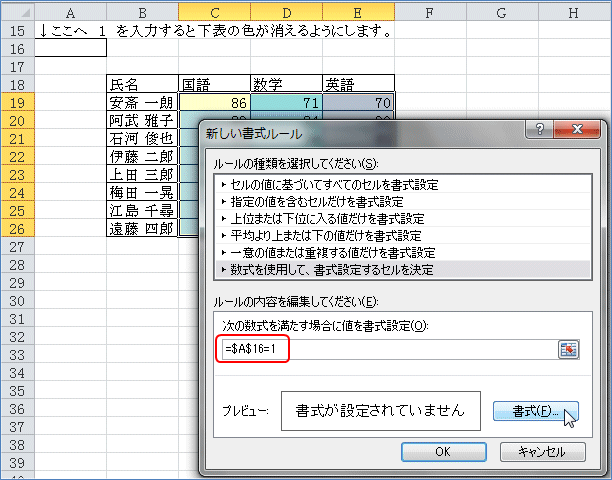Select column B header

click(142, 12)
